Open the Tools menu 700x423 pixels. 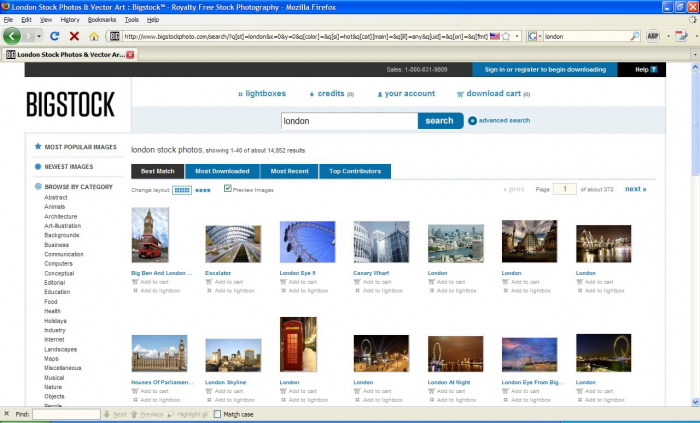(131, 20)
